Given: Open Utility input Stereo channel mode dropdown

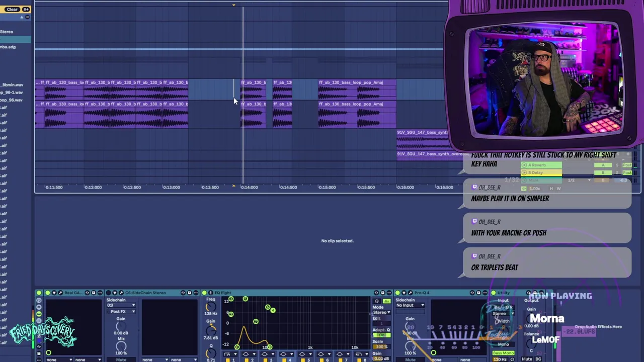Looking at the screenshot, I should pos(503,314).
